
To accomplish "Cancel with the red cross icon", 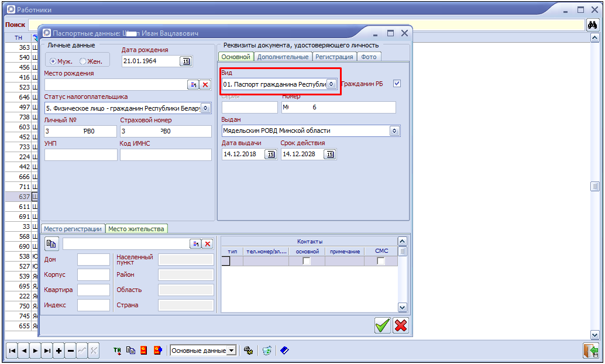I will 401,325.
